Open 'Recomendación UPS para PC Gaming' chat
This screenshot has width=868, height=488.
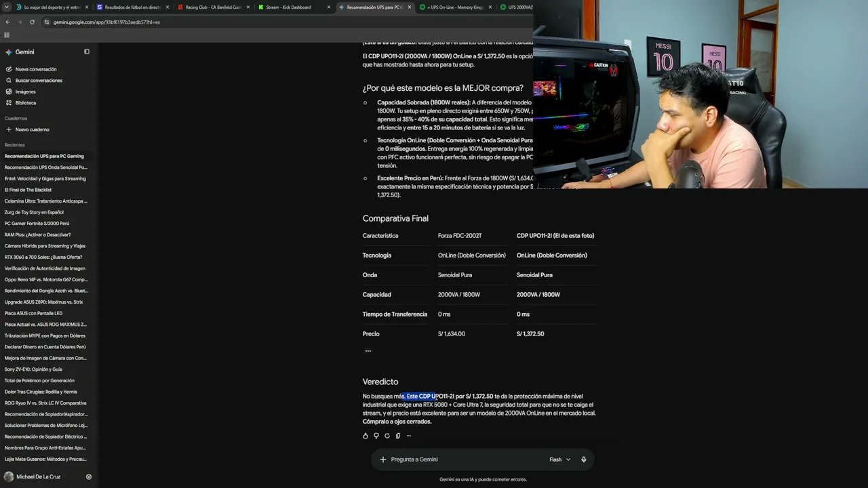pyautogui.click(x=44, y=156)
